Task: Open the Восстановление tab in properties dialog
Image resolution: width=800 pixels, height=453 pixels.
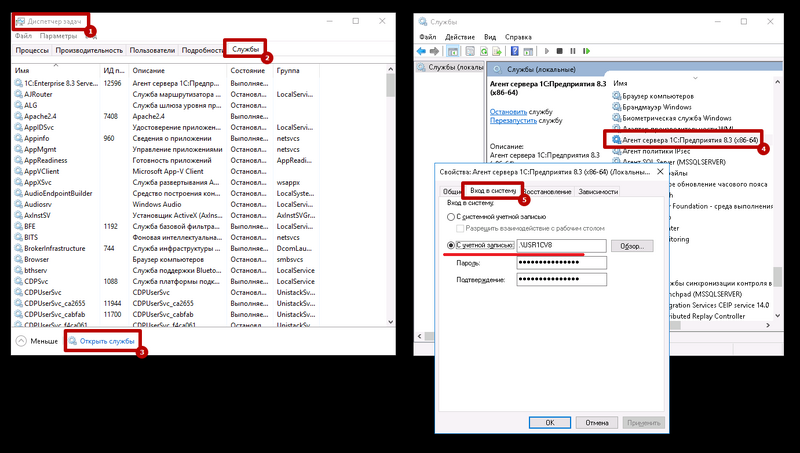Action: coord(548,192)
